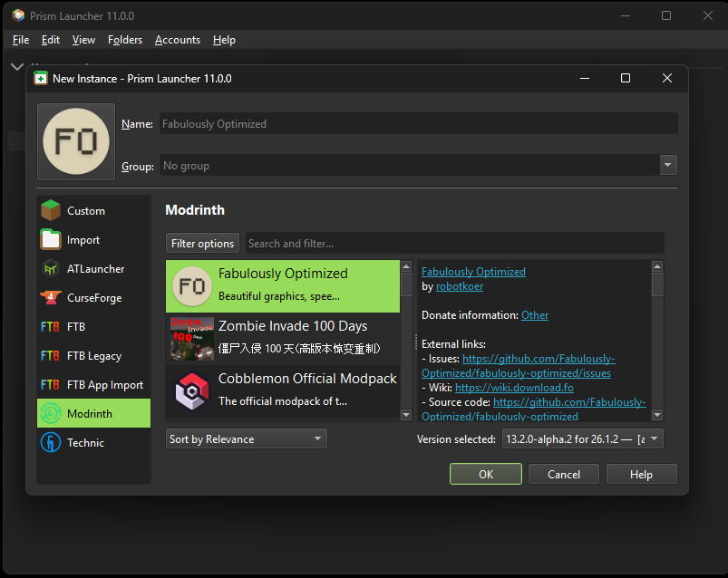The image size is (728, 578).
Task: Open the Group dropdown arrow
Action: tap(667, 165)
